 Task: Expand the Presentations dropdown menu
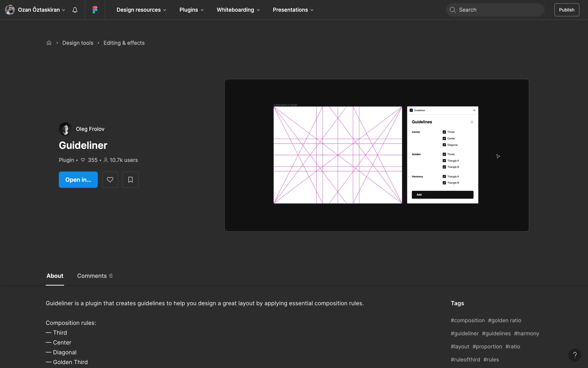tap(293, 10)
